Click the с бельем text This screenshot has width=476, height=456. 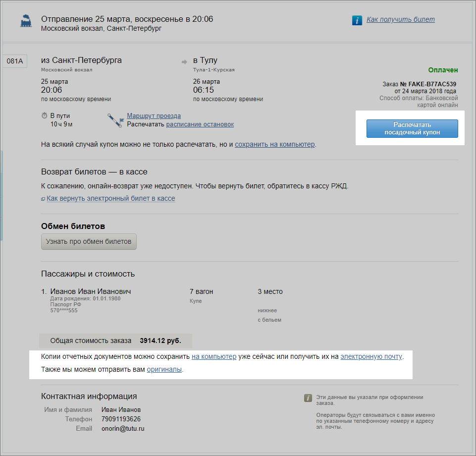click(269, 320)
